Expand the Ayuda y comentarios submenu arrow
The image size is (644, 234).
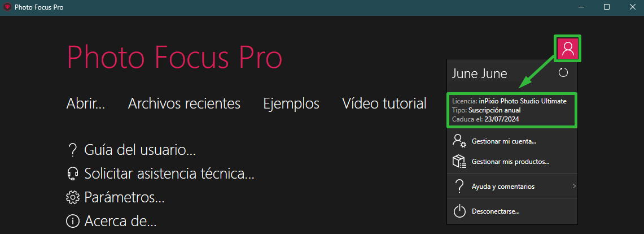(574, 187)
